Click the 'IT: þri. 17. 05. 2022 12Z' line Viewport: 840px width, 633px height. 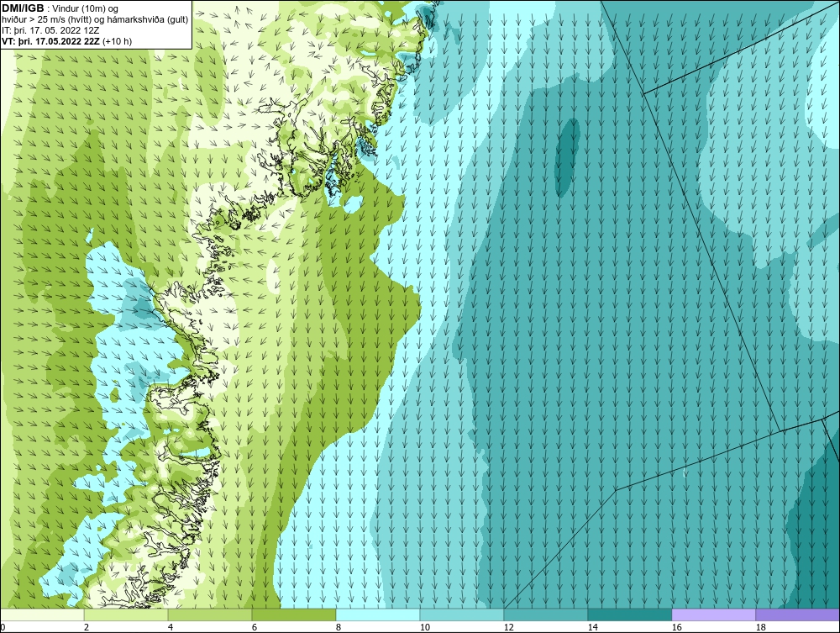pyautogui.click(x=50, y=30)
